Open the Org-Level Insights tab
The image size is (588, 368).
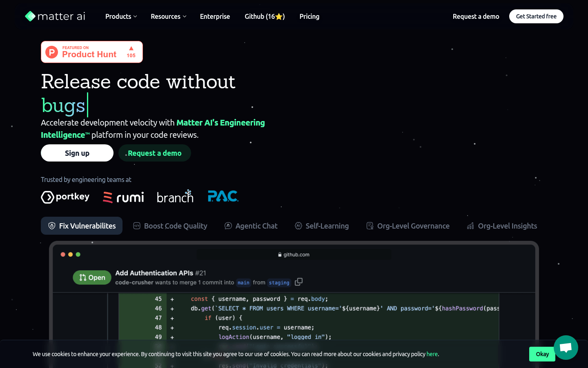tap(502, 226)
